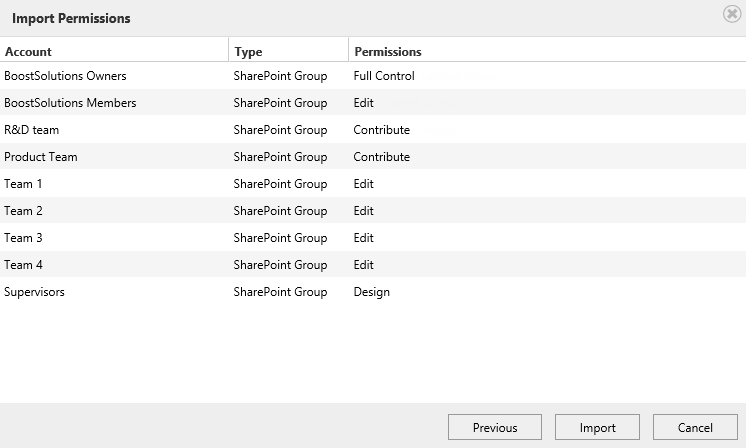Viewport: 746px width, 448px height.
Task: Select the BoostSolutions Members account
Action: (70, 103)
